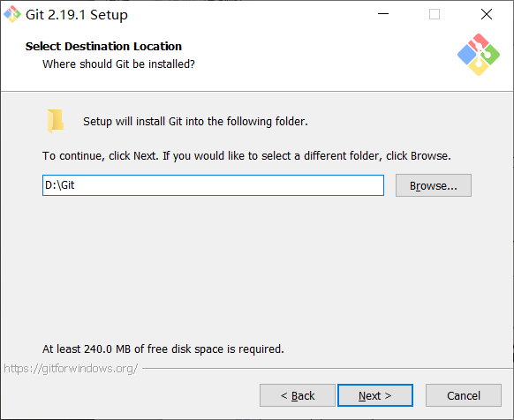The width and height of the screenshot is (514, 420).
Task: Go to the previous step with Back
Action: tap(298, 395)
